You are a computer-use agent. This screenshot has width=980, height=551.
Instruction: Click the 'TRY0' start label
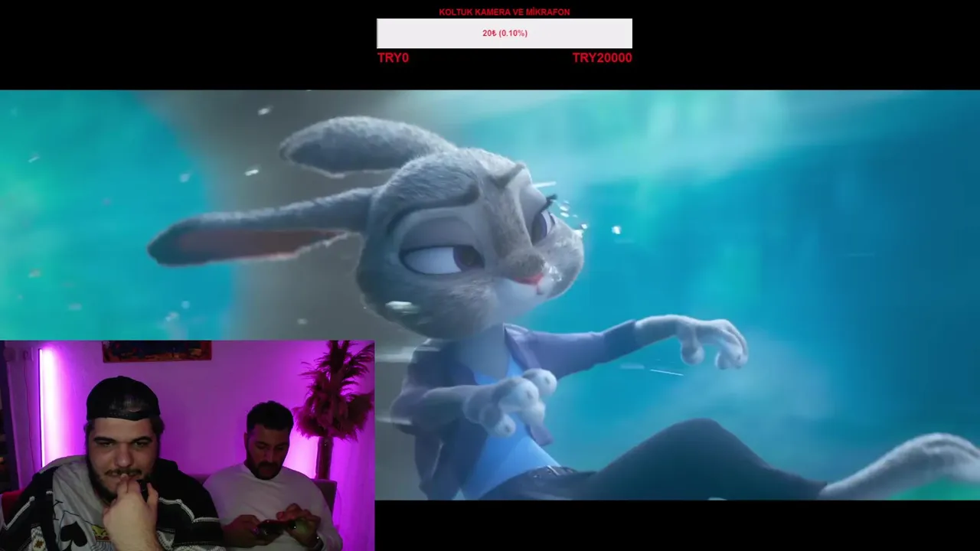[x=393, y=57]
